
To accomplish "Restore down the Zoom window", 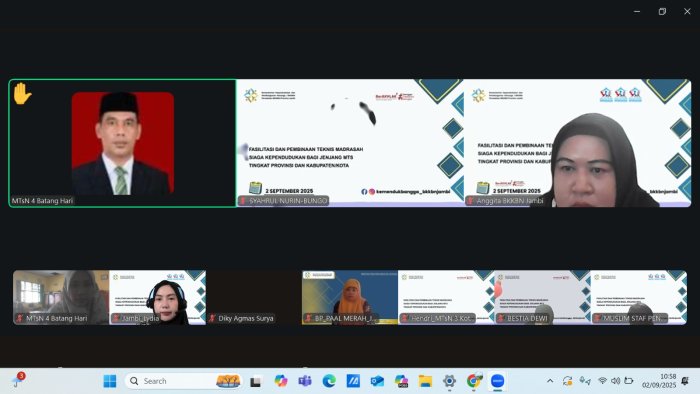I will (662, 12).
